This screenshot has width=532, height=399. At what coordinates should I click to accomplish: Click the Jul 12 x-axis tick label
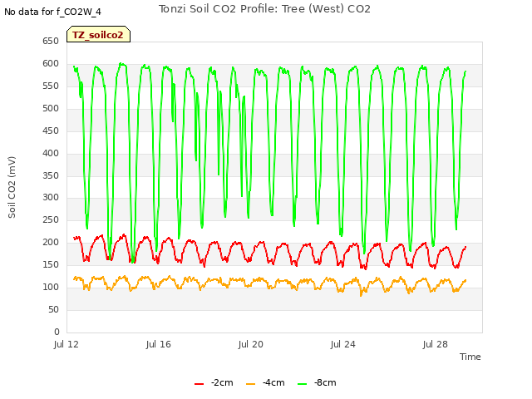tap(66, 344)
